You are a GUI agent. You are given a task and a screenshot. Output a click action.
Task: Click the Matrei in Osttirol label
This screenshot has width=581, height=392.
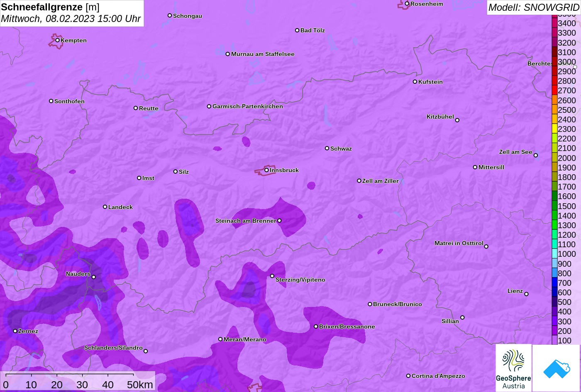coord(459,243)
